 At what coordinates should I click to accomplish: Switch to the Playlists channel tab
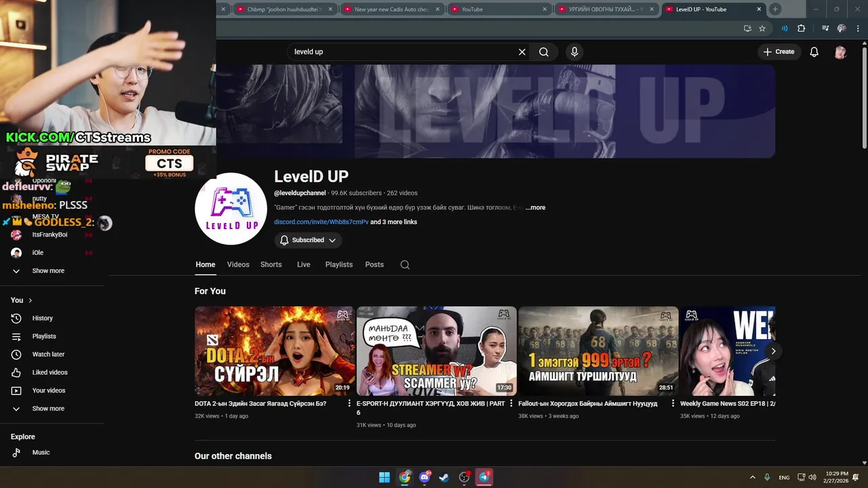pos(339,265)
